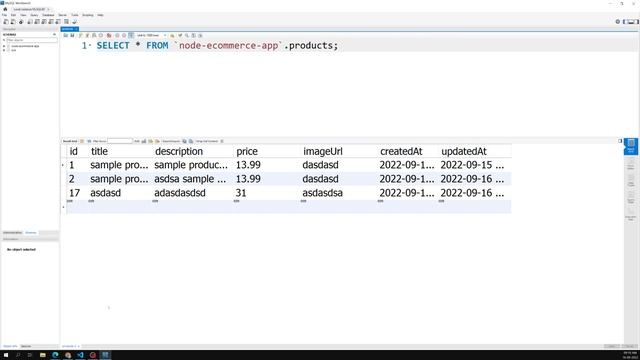Open an SQL script file from main toolbar
640x360 pixels.
[13, 22]
